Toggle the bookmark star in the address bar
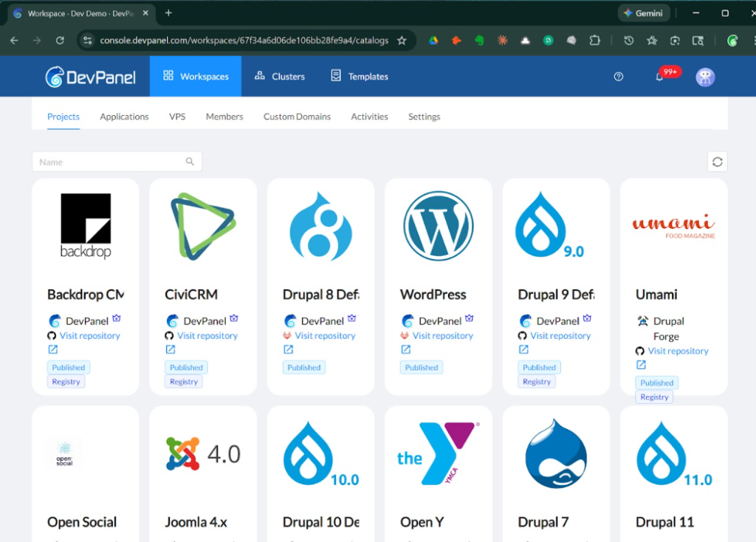The image size is (756, 542). 400,40
